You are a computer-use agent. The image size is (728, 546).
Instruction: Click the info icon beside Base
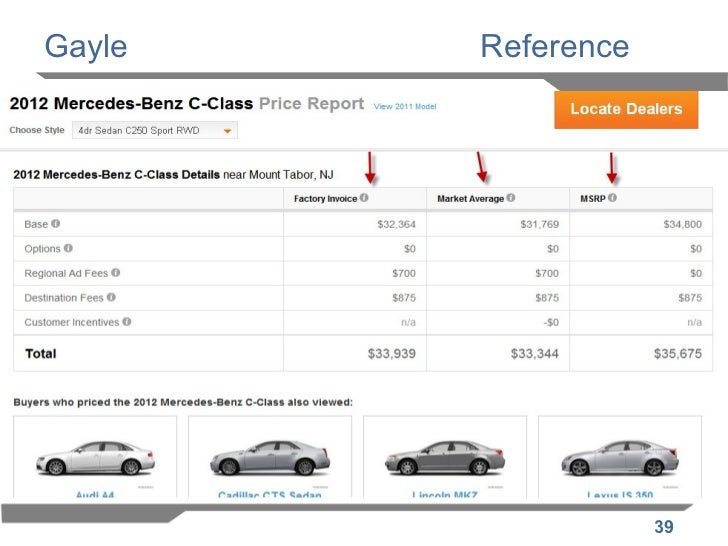pos(56,223)
